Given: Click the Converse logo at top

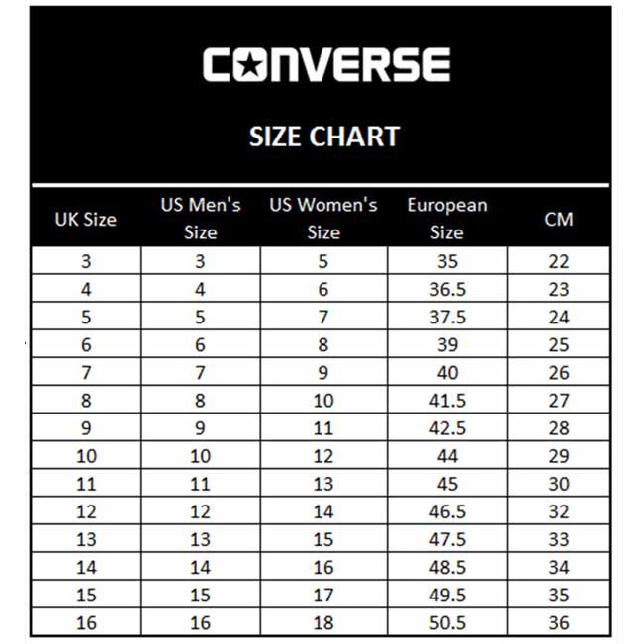Looking at the screenshot, I should [x=325, y=65].
